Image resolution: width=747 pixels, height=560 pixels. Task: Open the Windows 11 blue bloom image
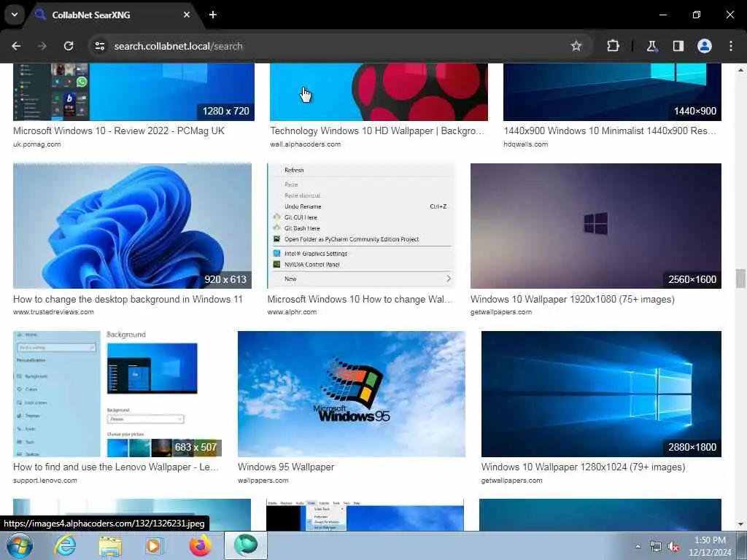point(132,226)
